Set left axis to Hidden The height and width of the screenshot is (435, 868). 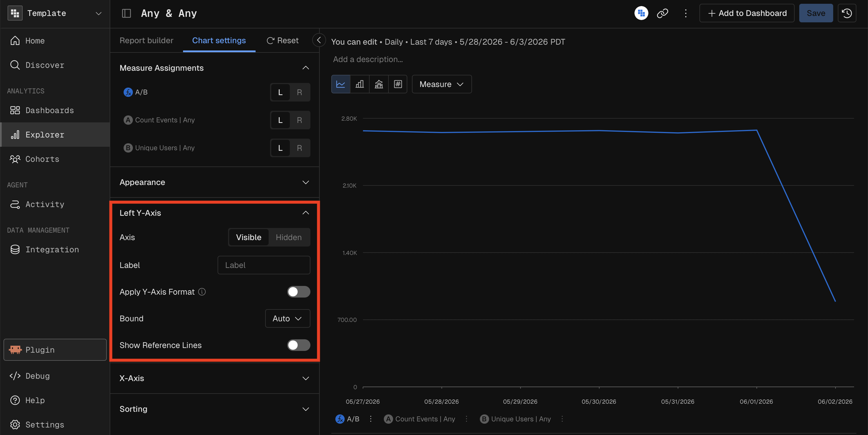coord(289,237)
